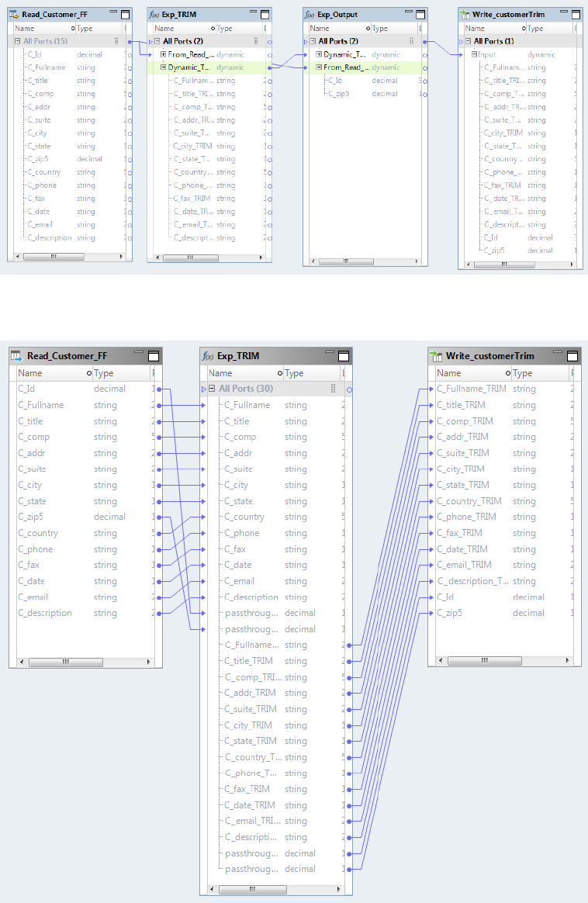Click the Exp_TRIM f(x) icon in bottom mapping
The height and width of the screenshot is (903, 588).
point(209,356)
